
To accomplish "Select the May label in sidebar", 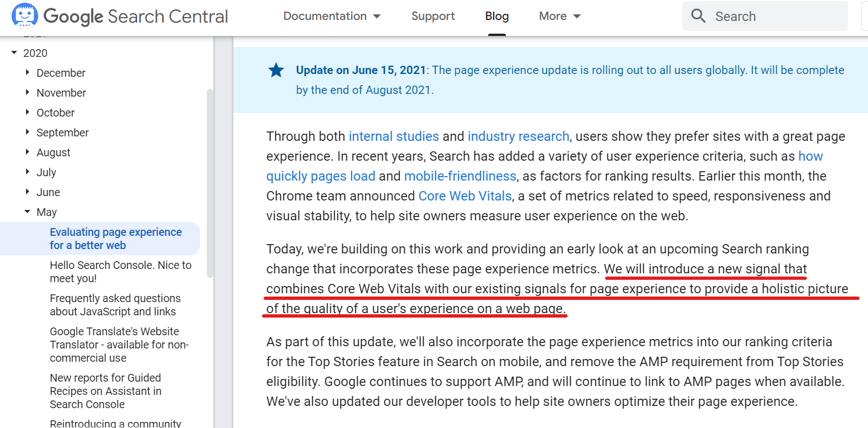I will [x=46, y=212].
